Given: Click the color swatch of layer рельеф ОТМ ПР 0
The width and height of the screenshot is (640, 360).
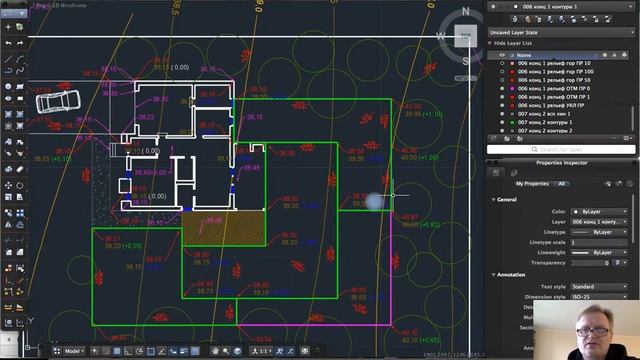Looking at the screenshot, I should (512, 89).
